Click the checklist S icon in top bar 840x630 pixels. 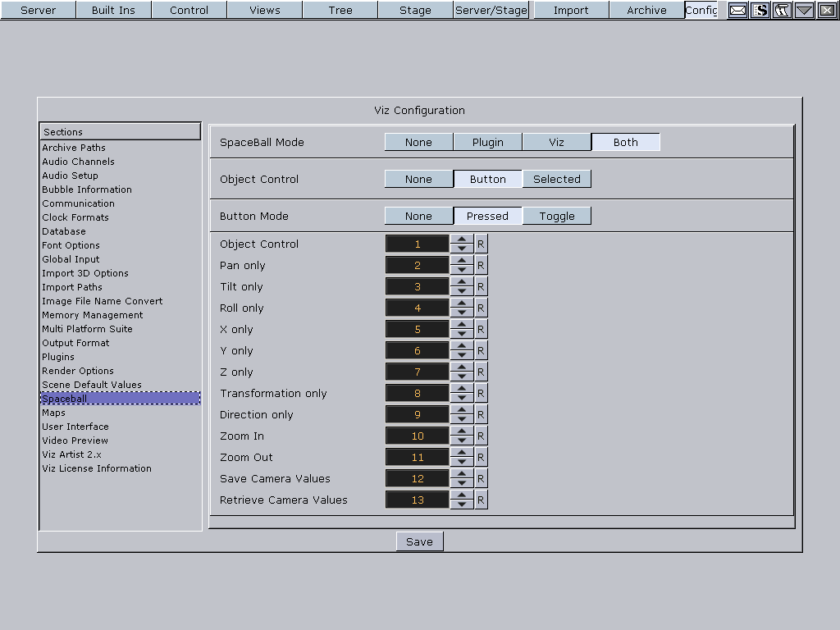coord(760,10)
